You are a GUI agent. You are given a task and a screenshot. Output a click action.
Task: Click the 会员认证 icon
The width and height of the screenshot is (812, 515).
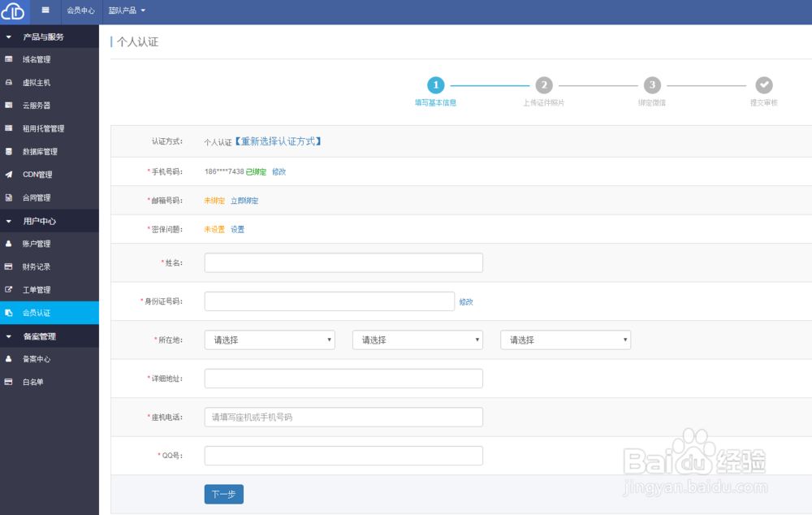click(x=9, y=313)
